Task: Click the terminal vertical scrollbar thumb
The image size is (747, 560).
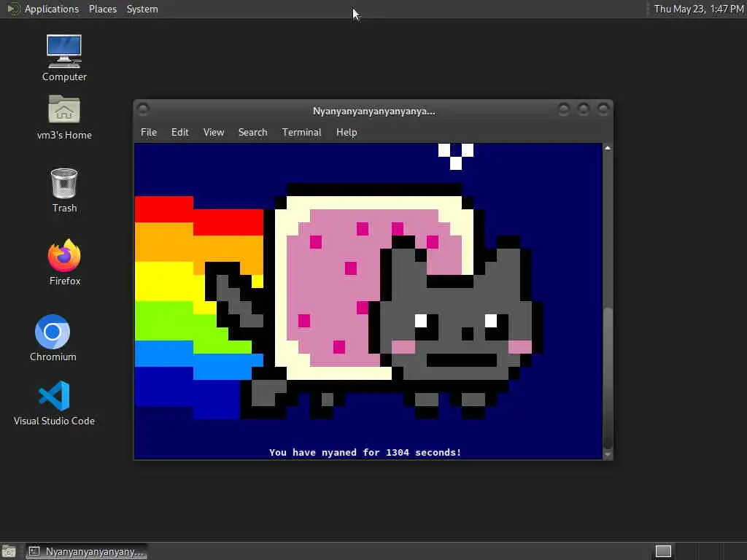Action: [608, 378]
